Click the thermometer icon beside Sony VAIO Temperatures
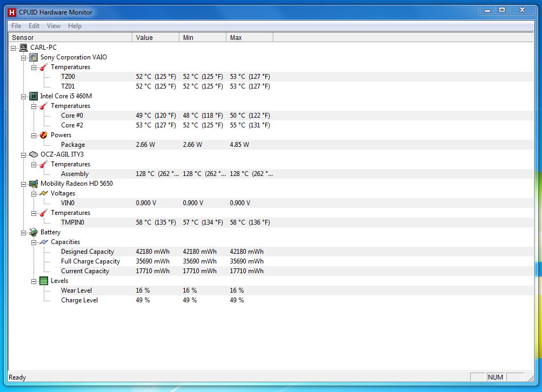Screen dimensions: 542x392 (44, 67)
